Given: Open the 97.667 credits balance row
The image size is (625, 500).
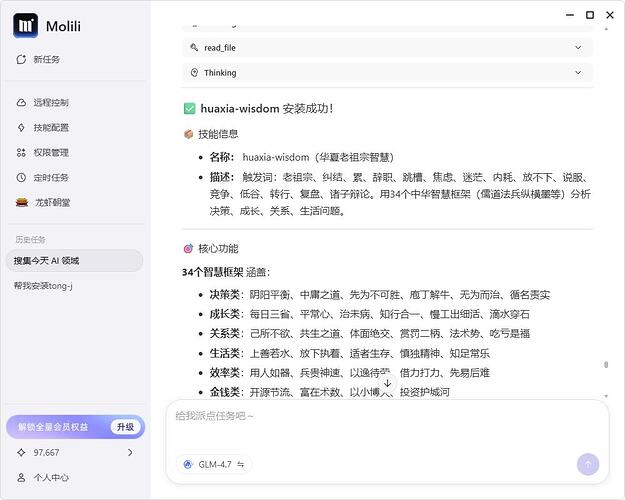Looking at the screenshot, I should click(75, 453).
